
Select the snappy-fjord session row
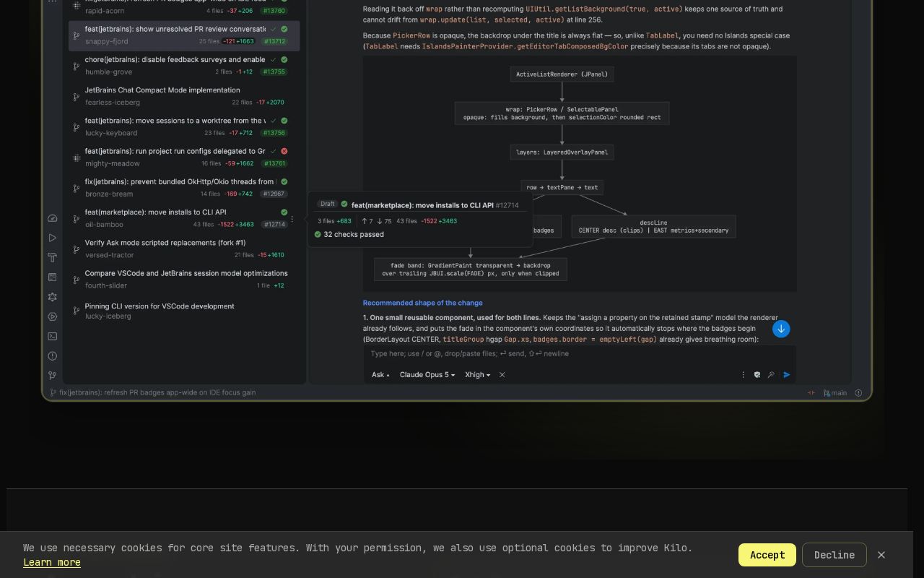coord(184,35)
